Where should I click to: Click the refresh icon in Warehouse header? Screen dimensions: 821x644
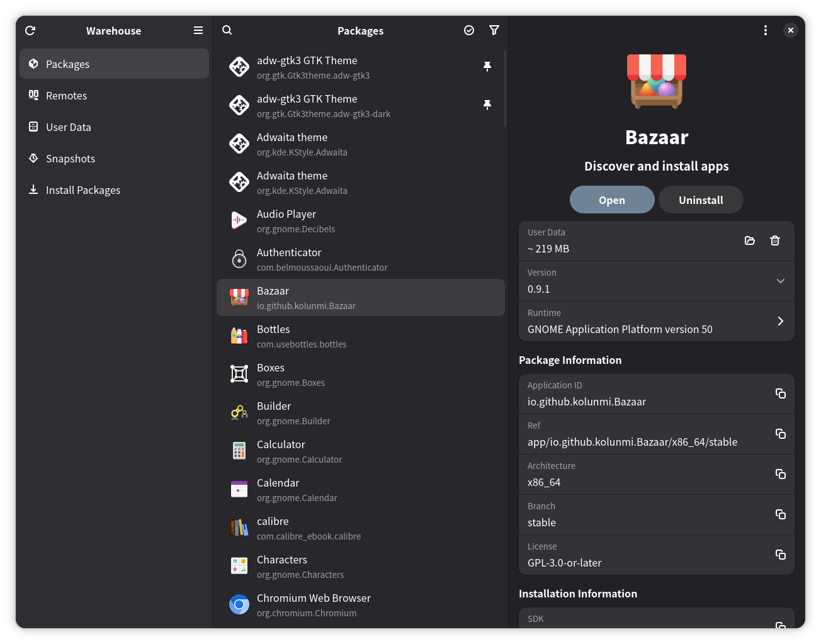[30, 30]
